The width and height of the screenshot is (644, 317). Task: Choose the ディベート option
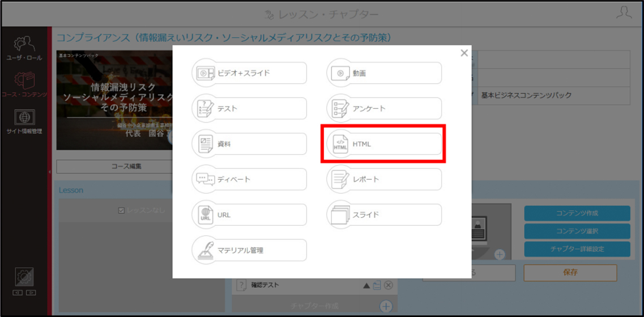click(249, 179)
